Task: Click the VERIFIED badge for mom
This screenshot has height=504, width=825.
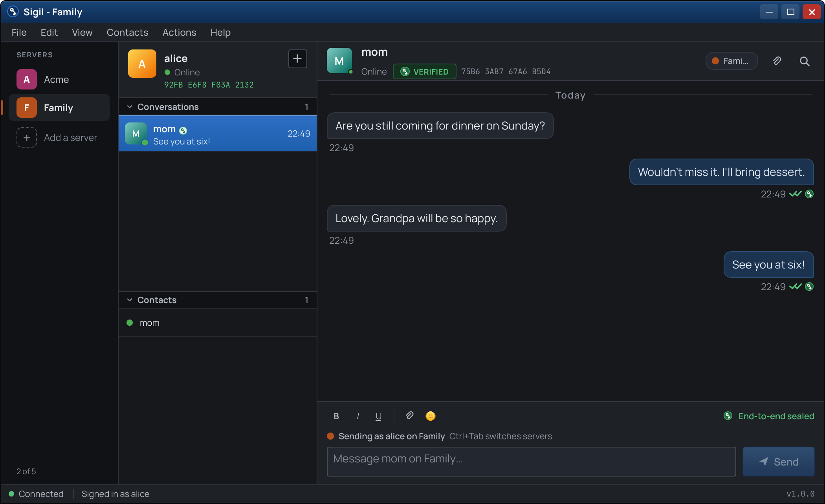Action: [x=425, y=71]
